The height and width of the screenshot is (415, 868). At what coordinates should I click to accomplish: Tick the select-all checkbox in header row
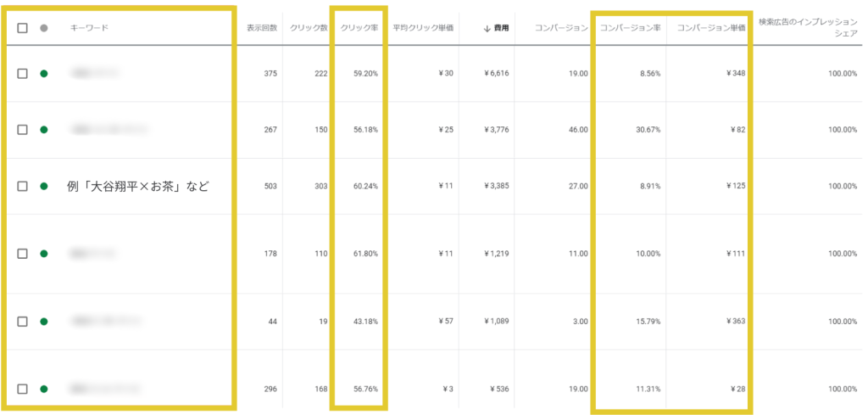point(23,28)
